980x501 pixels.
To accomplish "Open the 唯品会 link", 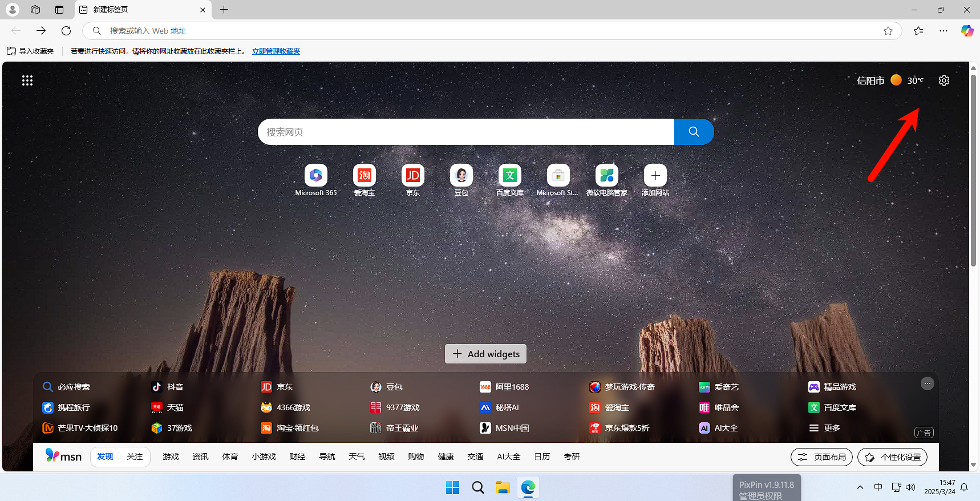I will click(x=719, y=407).
